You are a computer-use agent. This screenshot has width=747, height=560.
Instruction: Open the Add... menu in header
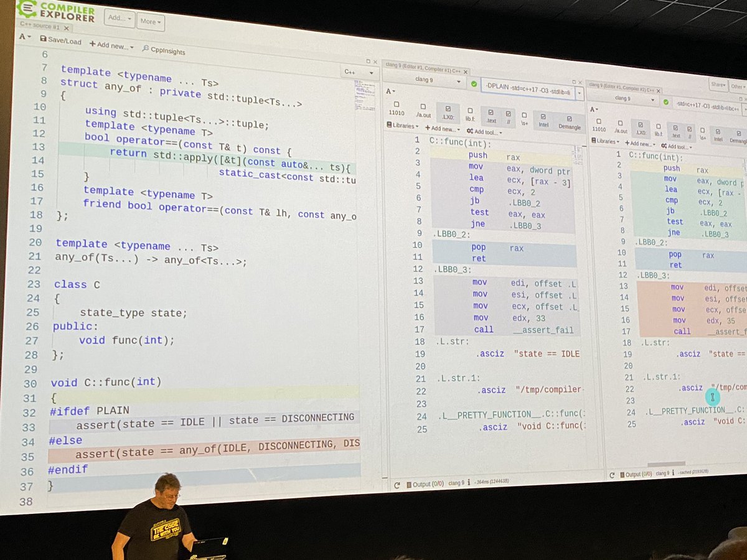pos(118,18)
